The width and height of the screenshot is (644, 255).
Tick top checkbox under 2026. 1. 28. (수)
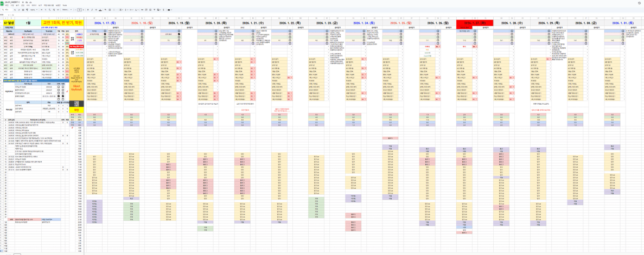tap(512, 31)
